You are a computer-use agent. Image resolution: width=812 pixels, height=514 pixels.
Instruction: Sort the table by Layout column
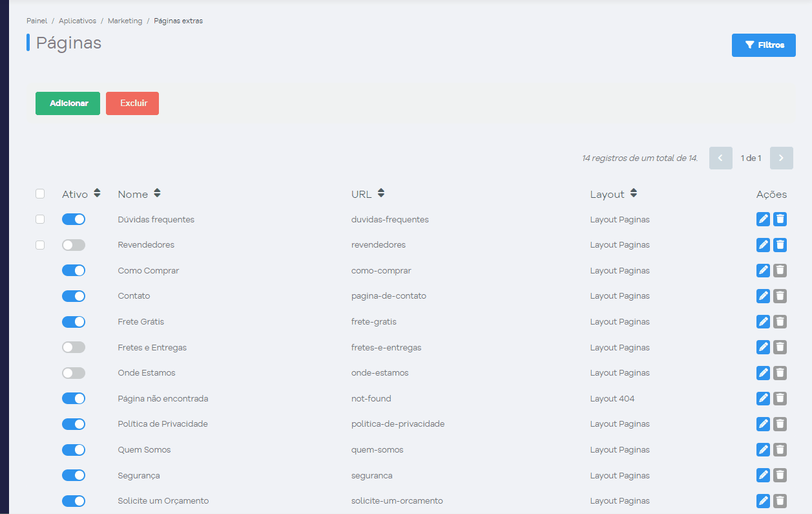click(633, 193)
